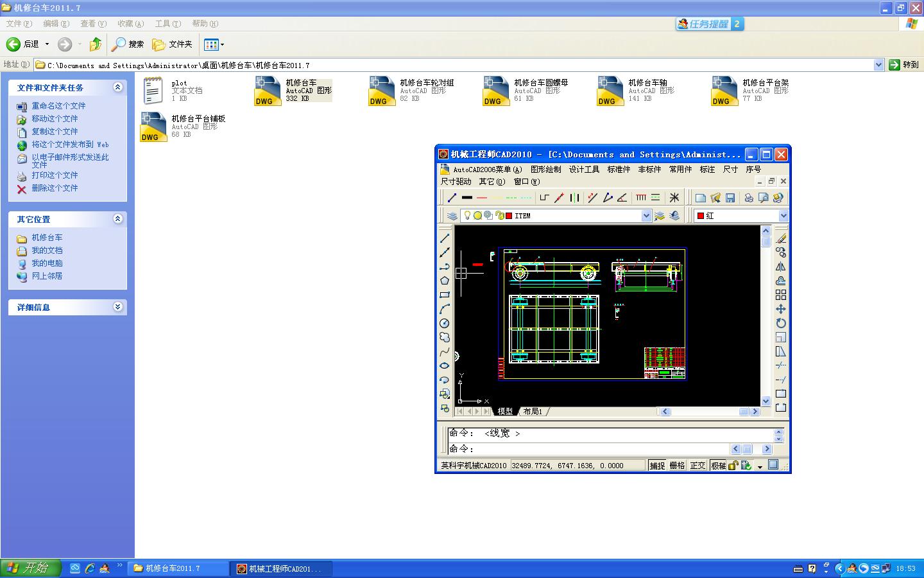Select the Arc drawing tool
The width and height of the screenshot is (924, 578).
[x=445, y=309]
